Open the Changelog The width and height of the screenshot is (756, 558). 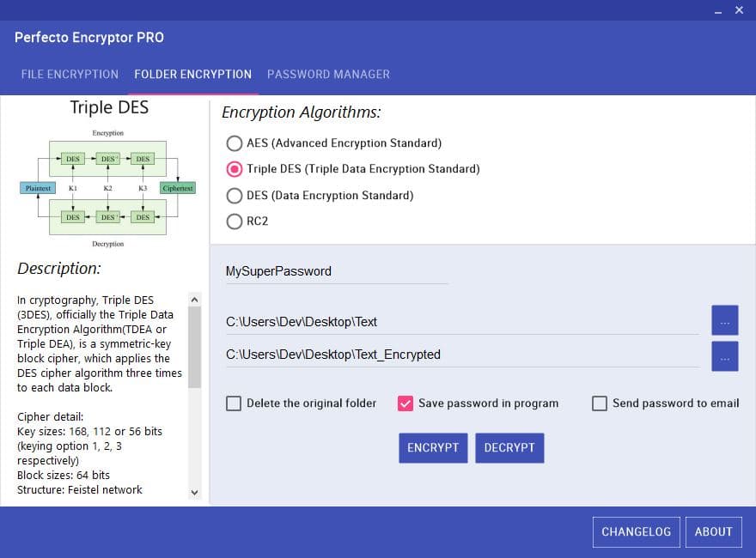(636, 532)
